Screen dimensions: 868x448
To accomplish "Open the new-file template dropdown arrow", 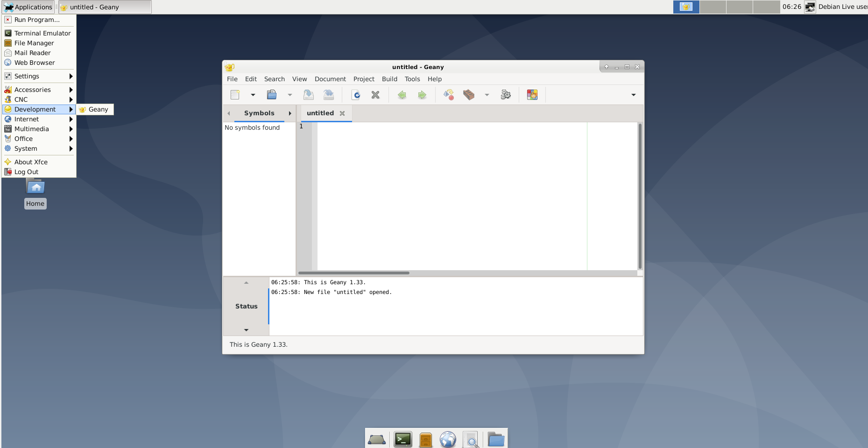I will 253,95.
